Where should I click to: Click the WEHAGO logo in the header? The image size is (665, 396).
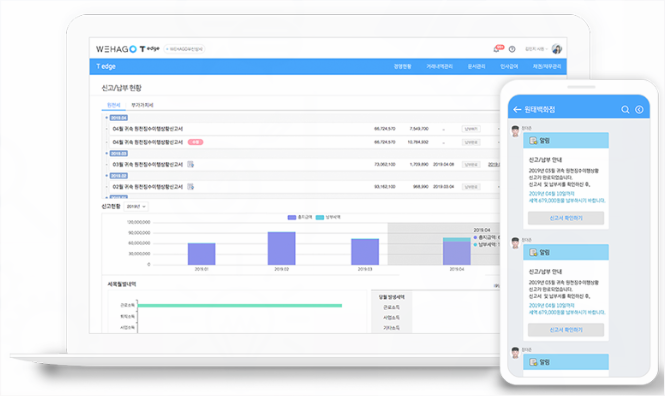point(116,49)
